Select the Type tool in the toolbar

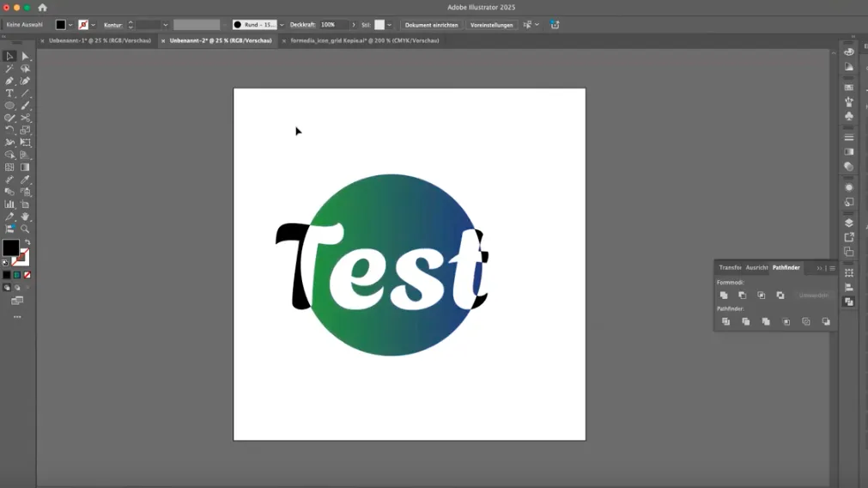(x=9, y=93)
